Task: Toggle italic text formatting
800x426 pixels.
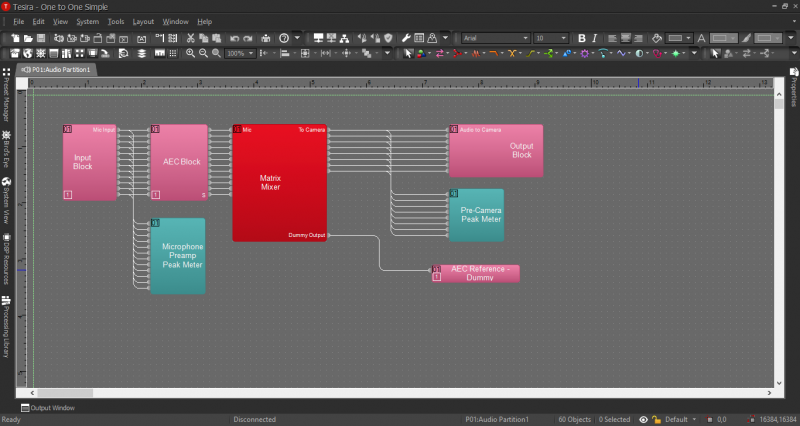Action: [594, 38]
